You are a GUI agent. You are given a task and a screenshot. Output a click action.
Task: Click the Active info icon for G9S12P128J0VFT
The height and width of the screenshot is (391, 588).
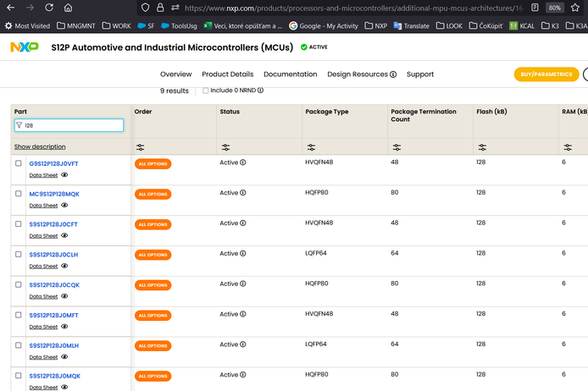point(243,162)
